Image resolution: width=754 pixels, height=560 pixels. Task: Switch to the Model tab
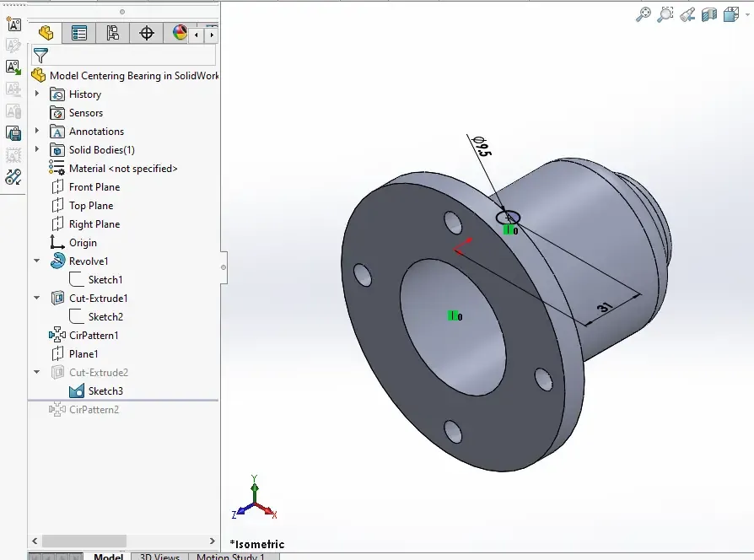coord(108,557)
